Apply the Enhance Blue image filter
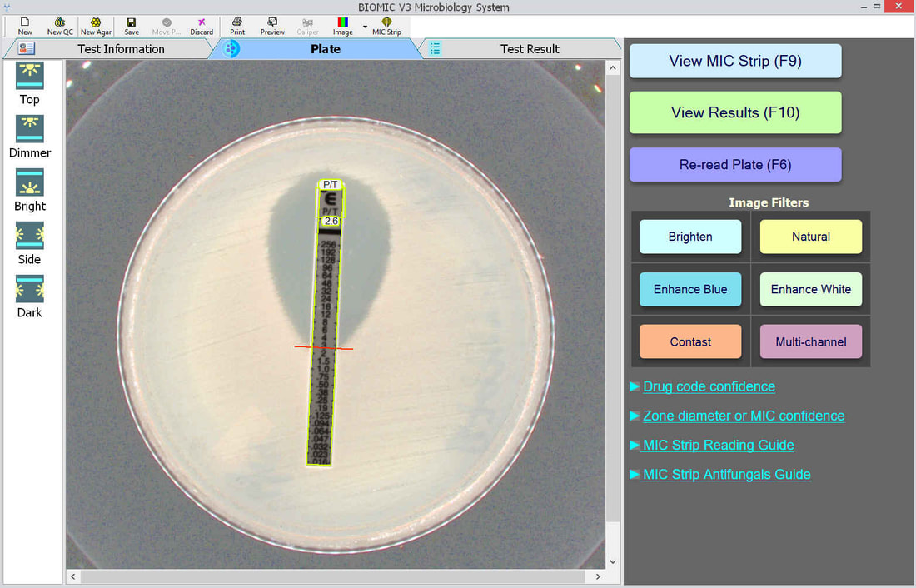The image size is (916, 588). [690, 289]
